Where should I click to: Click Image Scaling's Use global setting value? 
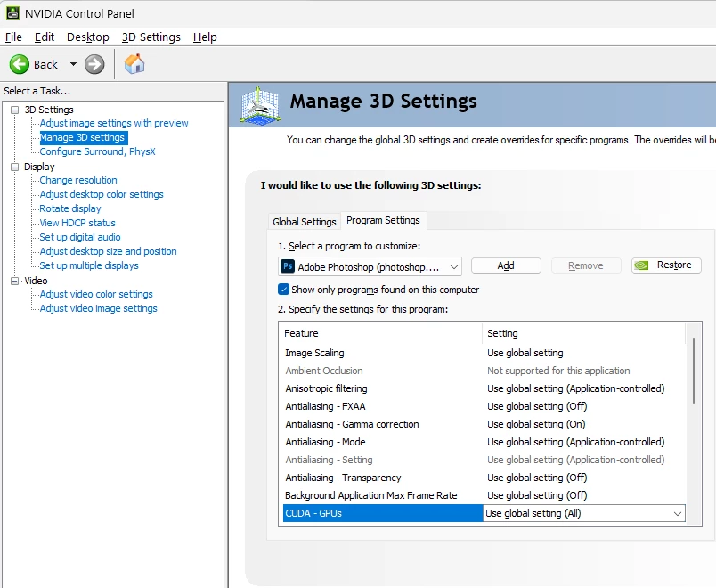pos(525,353)
